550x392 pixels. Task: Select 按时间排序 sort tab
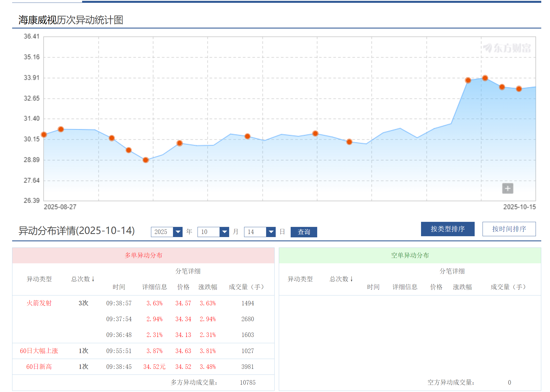pos(509,229)
